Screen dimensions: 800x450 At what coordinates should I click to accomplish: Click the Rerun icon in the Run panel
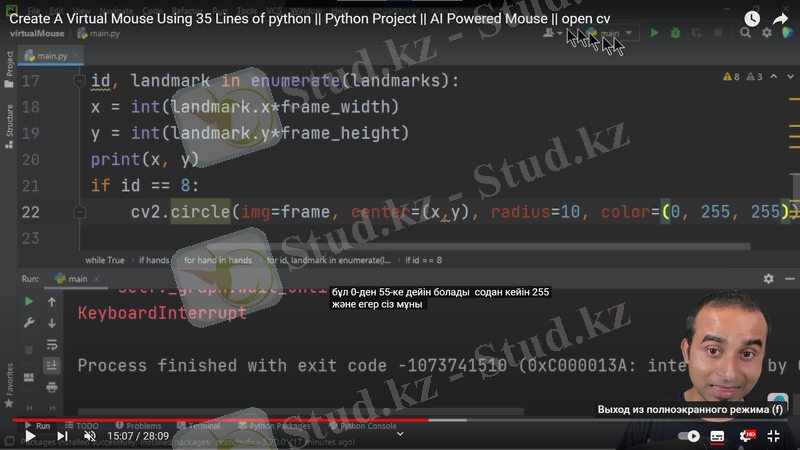(29, 302)
